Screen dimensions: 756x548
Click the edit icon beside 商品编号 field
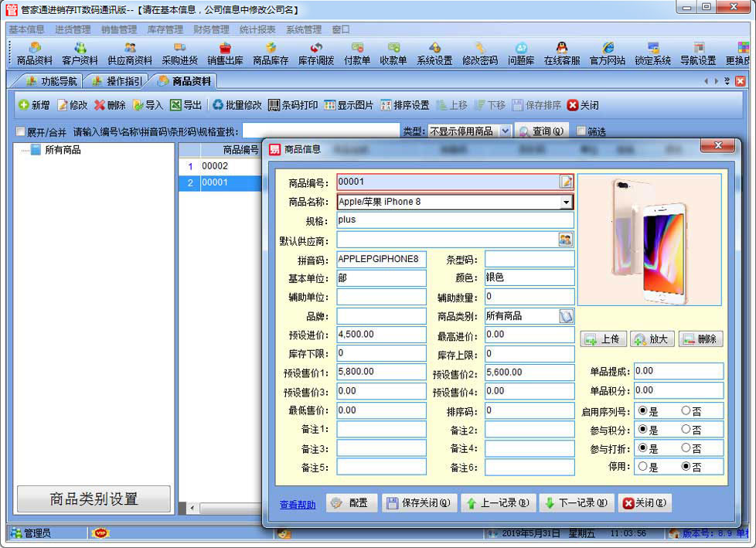566,182
